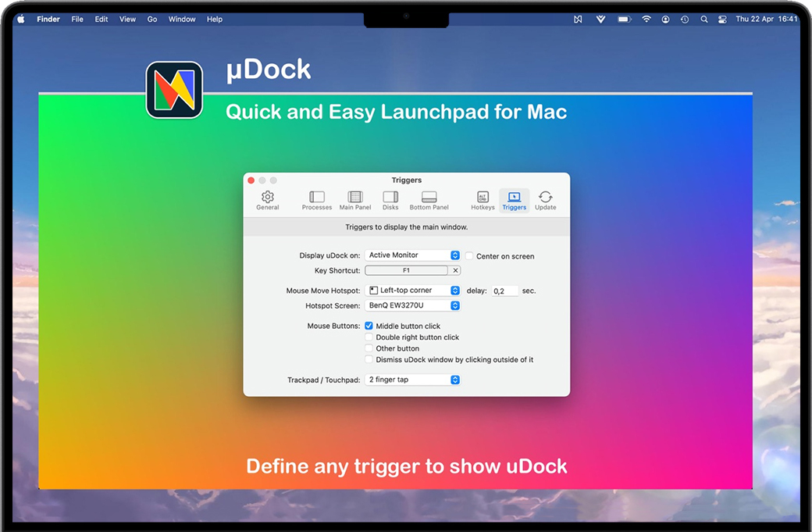Clear the F1 key shortcut
The width and height of the screenshot is (812, 532).
[455, 270]
